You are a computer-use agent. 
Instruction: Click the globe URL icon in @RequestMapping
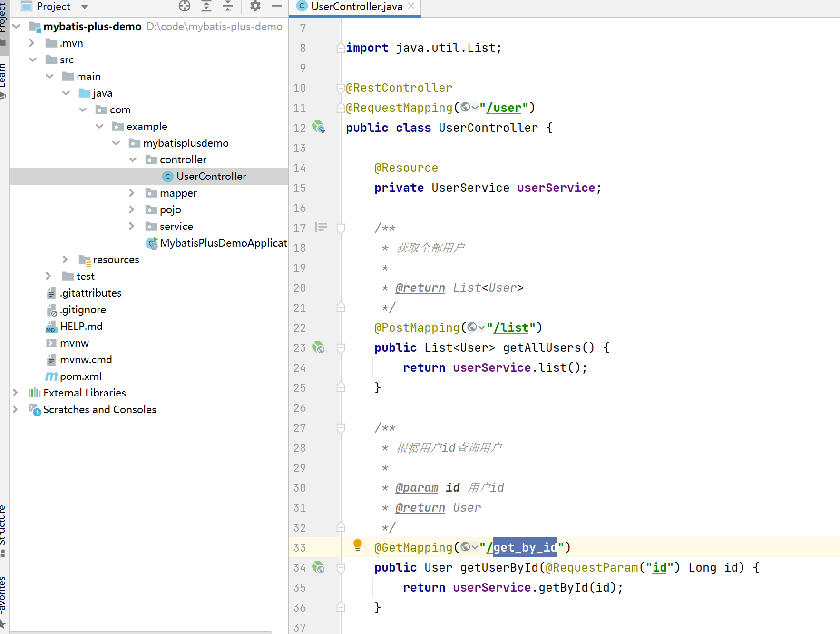[x=466, y=108]
